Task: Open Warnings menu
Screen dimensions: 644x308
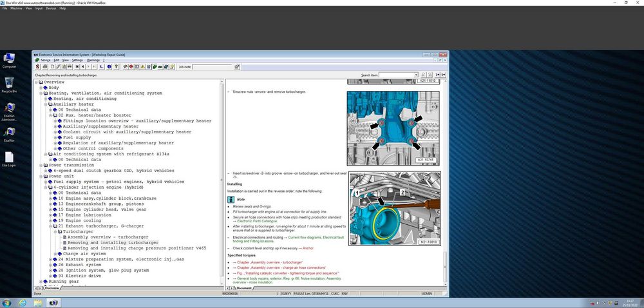Action: click(93, 60)
